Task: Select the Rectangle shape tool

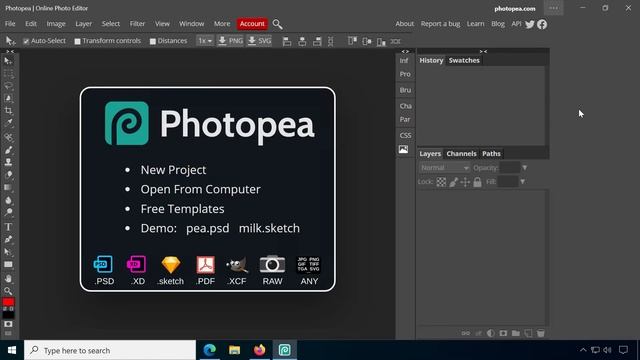Action: (x=8, y=264)
